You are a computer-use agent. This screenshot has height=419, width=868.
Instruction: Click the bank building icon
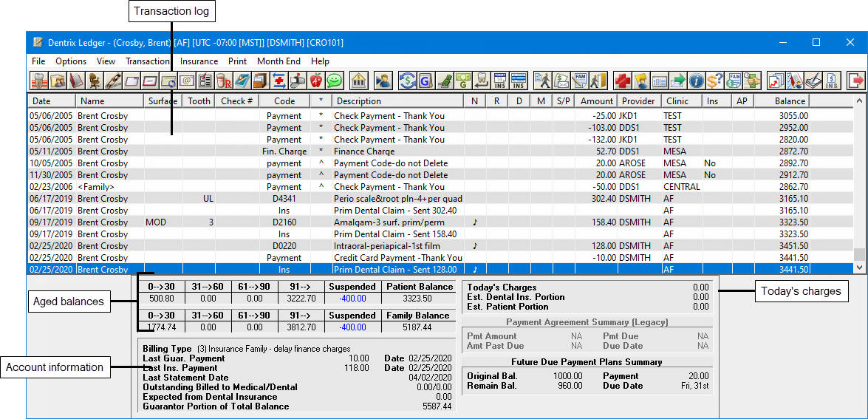(358, 81)
